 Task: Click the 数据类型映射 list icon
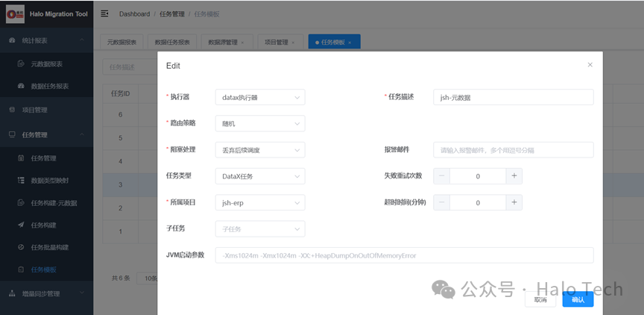22,180
